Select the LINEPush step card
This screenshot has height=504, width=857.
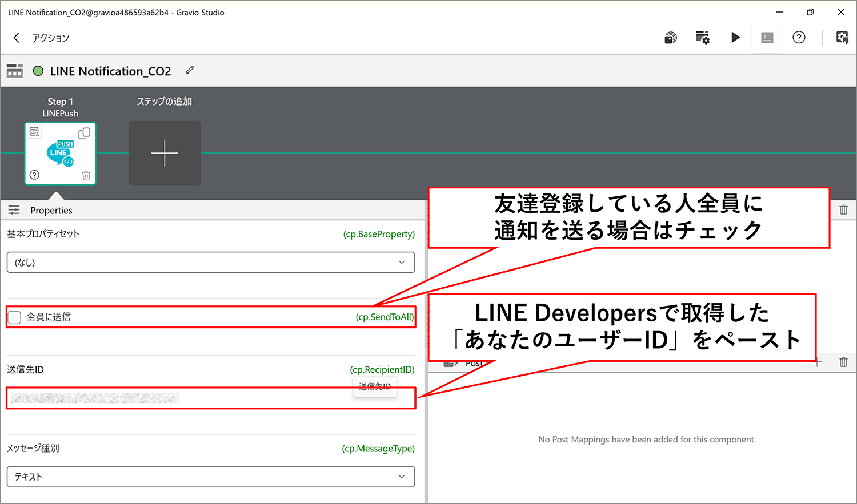[x=60, y=153]
